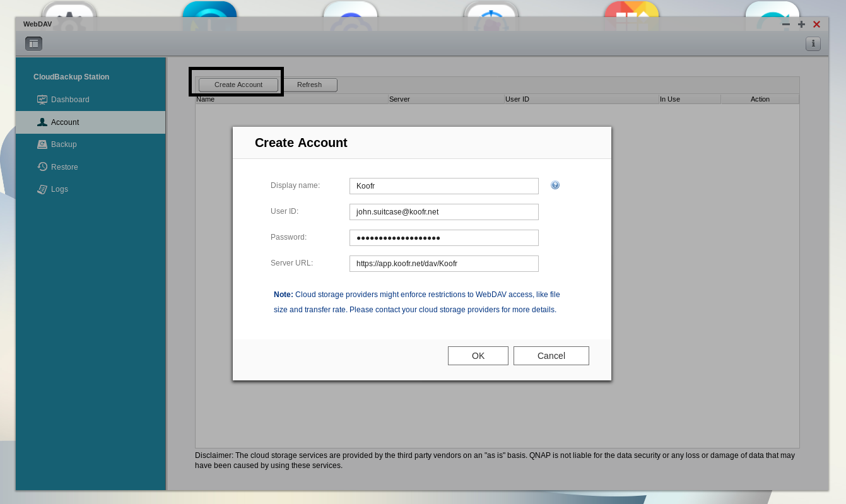
Task: Click the Logs document icon
Action: click(42, 189)
